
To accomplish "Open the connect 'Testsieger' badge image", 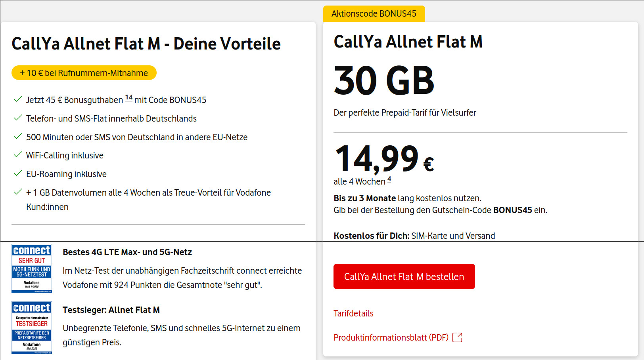I will 32,328.
